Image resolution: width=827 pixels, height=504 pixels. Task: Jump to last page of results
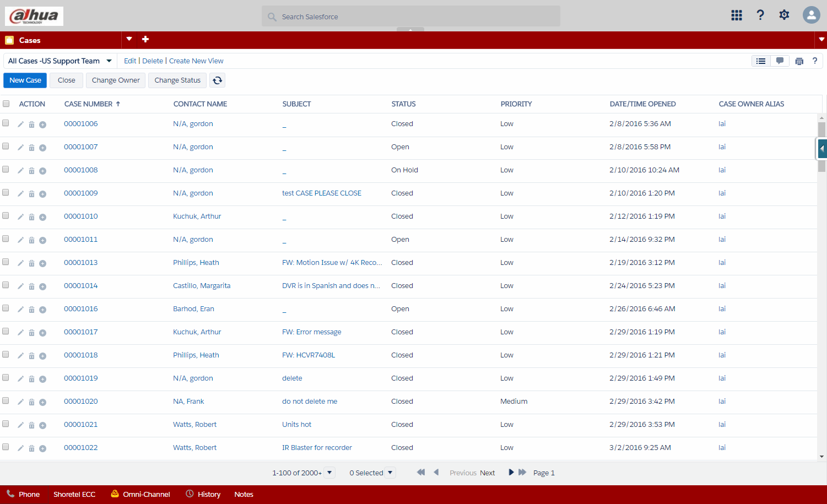click(x=522, y=473)
